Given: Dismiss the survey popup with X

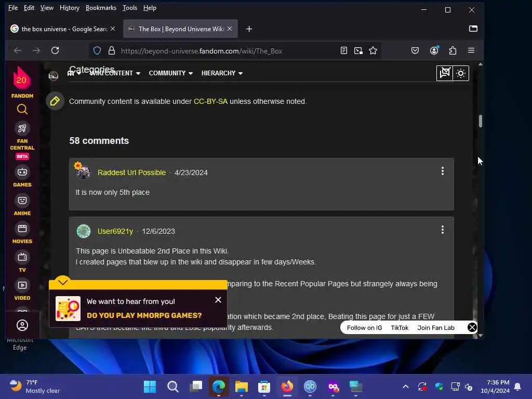Looking at the screenshot, I should [x=218, y=300].
